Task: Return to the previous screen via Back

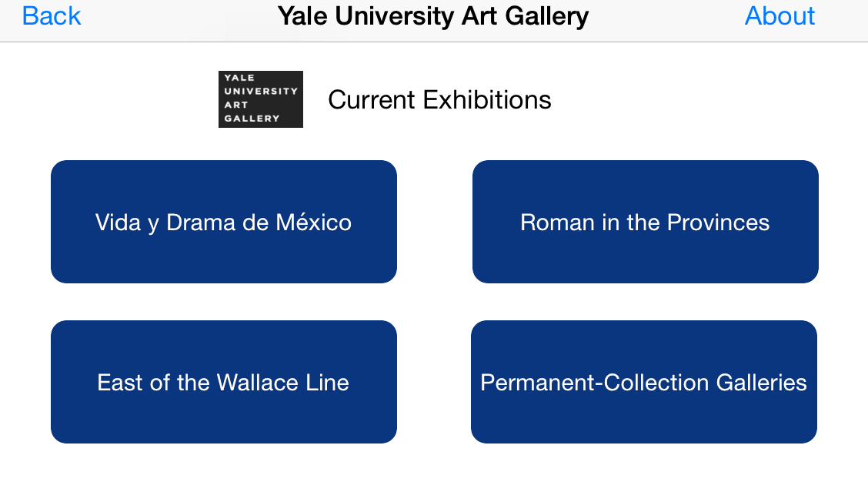Action: pyautogui.click(x=52, y=16)
